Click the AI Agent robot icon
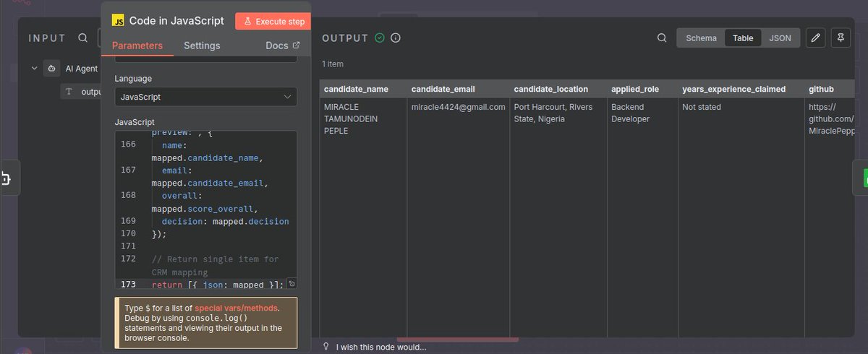 click(51, 69)
